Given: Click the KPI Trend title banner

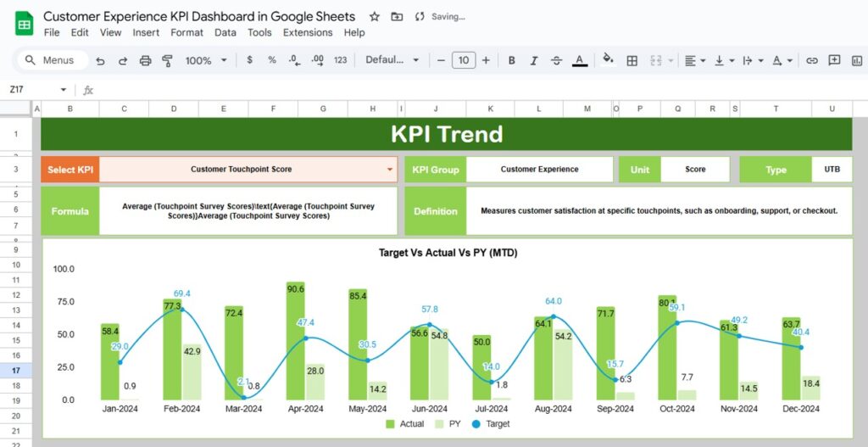Looking at the screenshot, I should 446,134.
